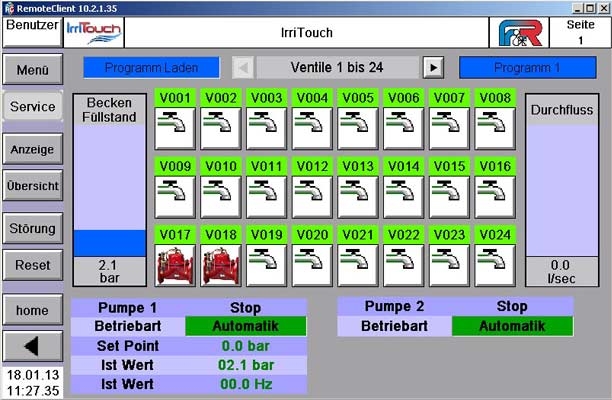612x400 pixels.
Task: Go to next valve page arrow
Action: pos(432,68)
